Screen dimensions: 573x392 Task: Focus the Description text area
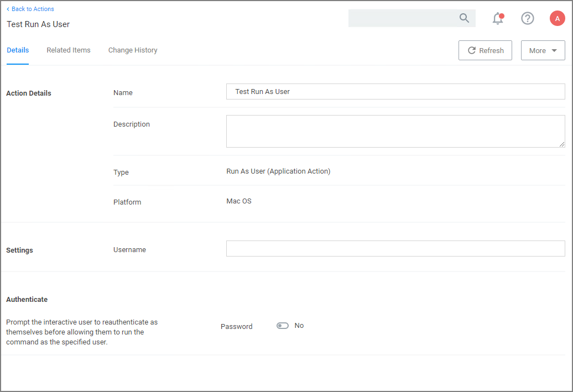click(x=395, y=131)
